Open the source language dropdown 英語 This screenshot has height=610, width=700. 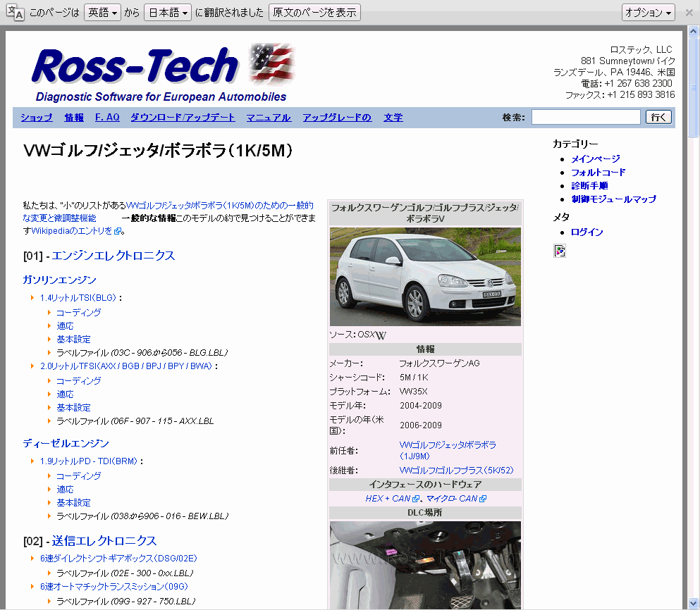coord(102,13)
